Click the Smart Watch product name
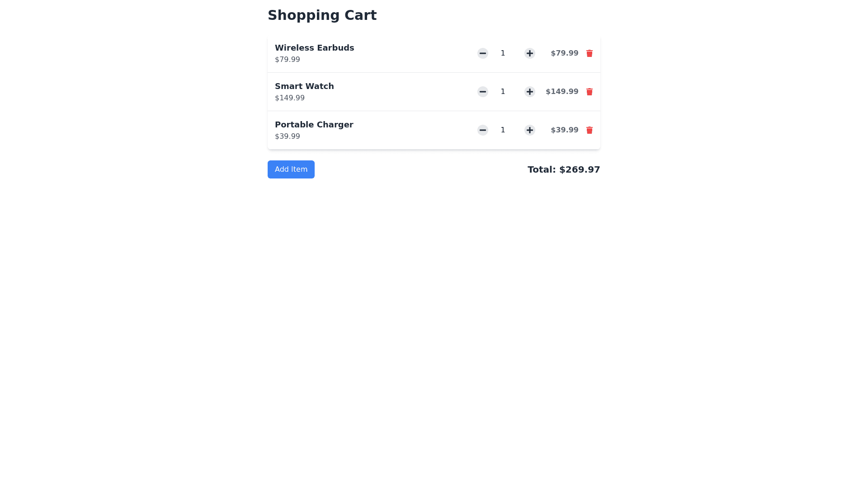 [304, 86]
